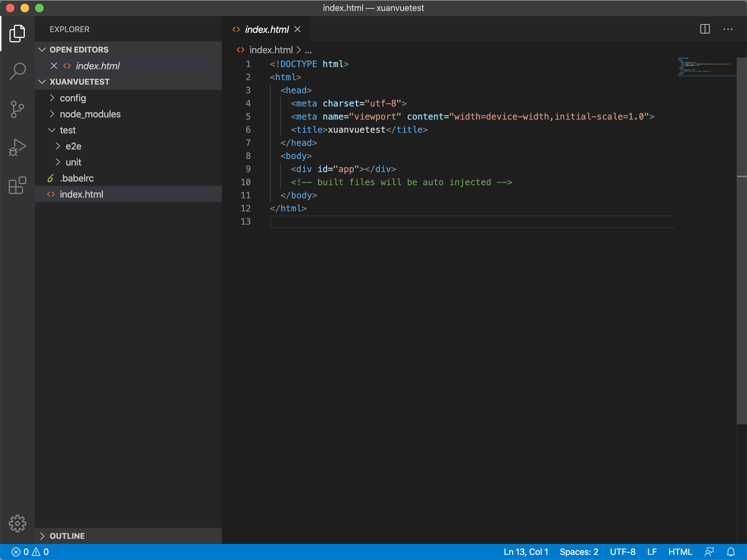This screenshot has height=560, width=747.
Task: Collapse the Open Editors section
Action: 79,50
